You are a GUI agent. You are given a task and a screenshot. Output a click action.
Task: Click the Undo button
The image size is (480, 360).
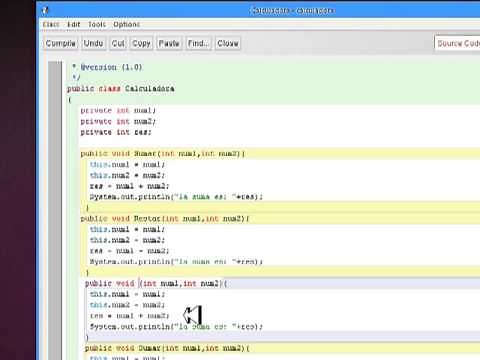(93, 43)
